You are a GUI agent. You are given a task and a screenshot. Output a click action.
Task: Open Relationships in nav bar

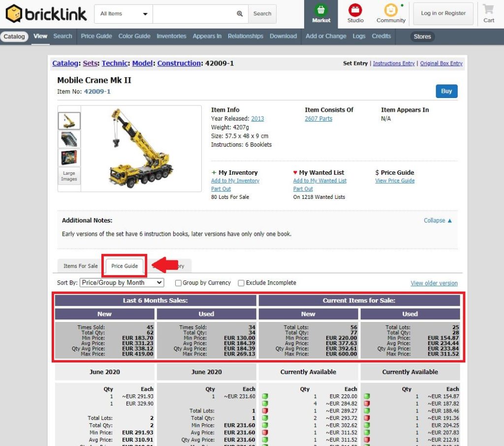tap(246, 36)
